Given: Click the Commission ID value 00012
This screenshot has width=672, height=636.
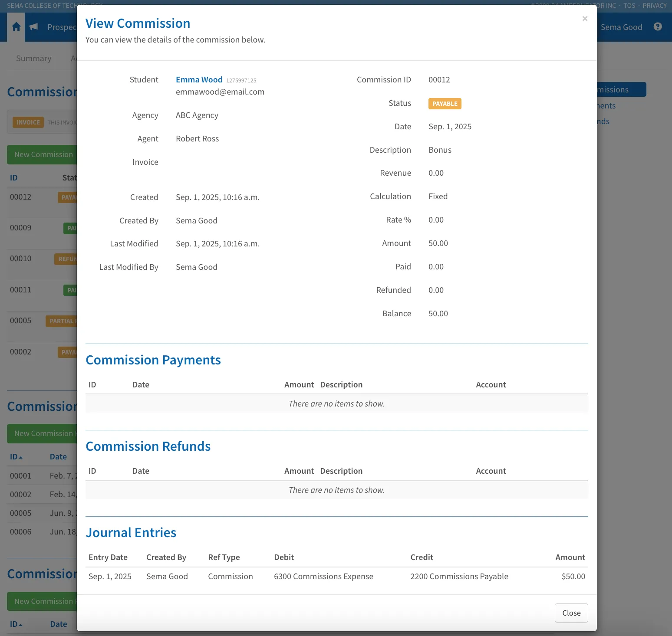Looking at the screenshot, I should tap(439, 80).
